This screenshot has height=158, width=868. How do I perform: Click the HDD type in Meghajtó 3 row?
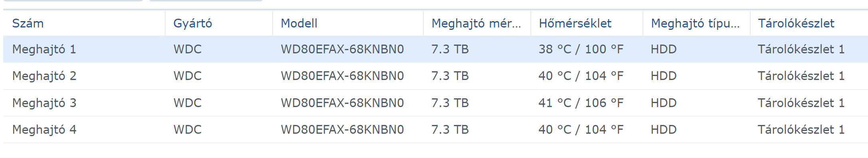pos(664,103)
